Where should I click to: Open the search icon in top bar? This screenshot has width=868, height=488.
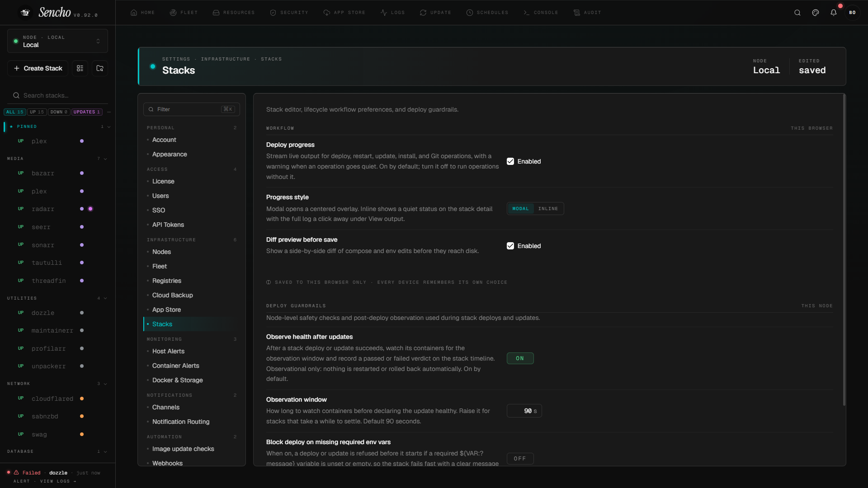tap(797, 13)
